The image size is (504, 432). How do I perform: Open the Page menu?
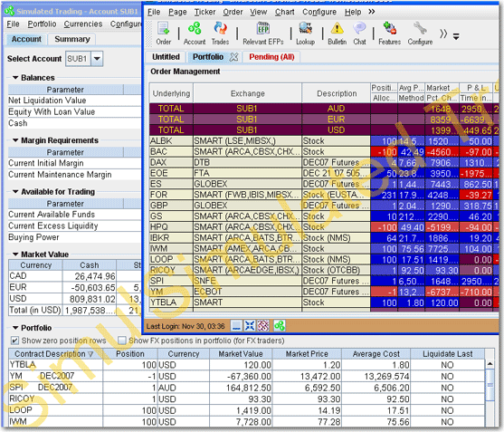tap(177, 12)
